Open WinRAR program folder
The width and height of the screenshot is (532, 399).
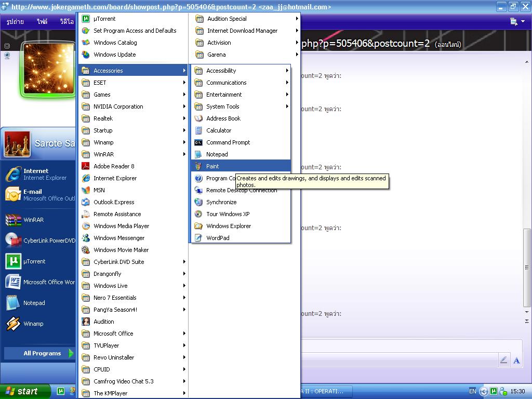pos(133,154)
